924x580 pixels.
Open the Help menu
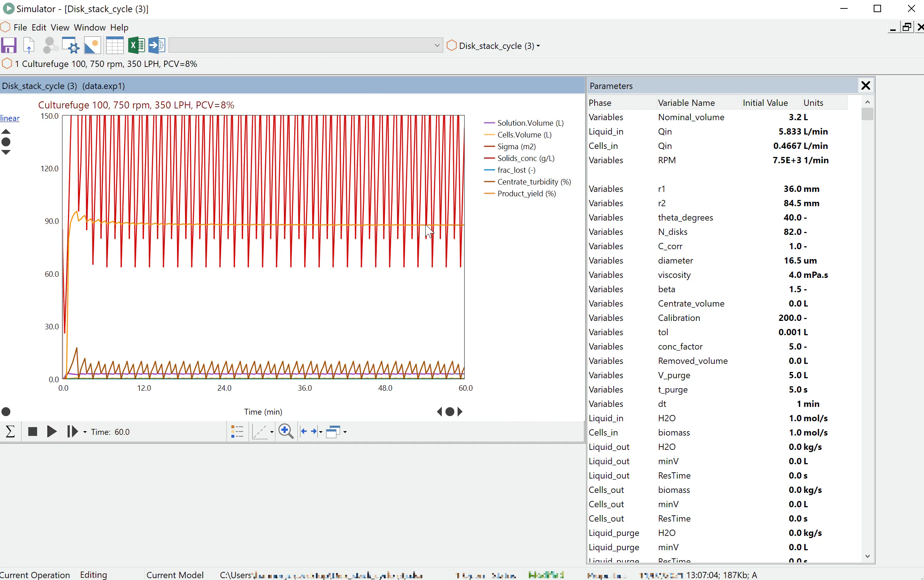coord(119,27)
